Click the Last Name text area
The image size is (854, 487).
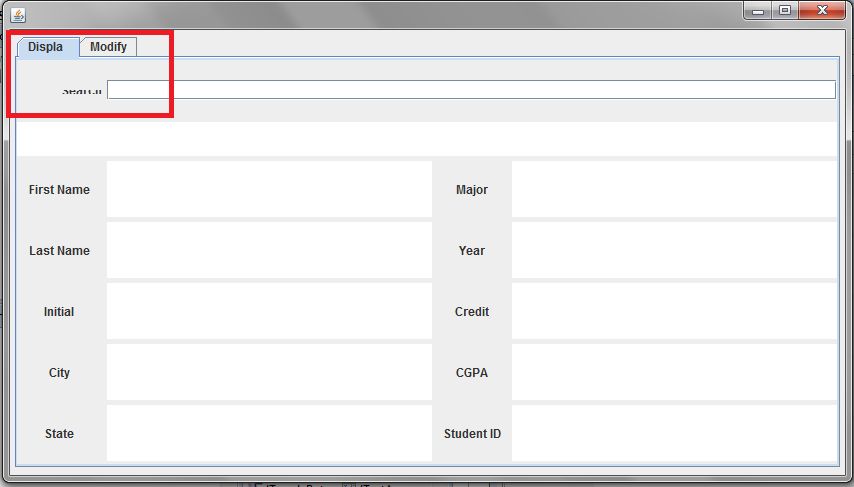tap(269, 250)
